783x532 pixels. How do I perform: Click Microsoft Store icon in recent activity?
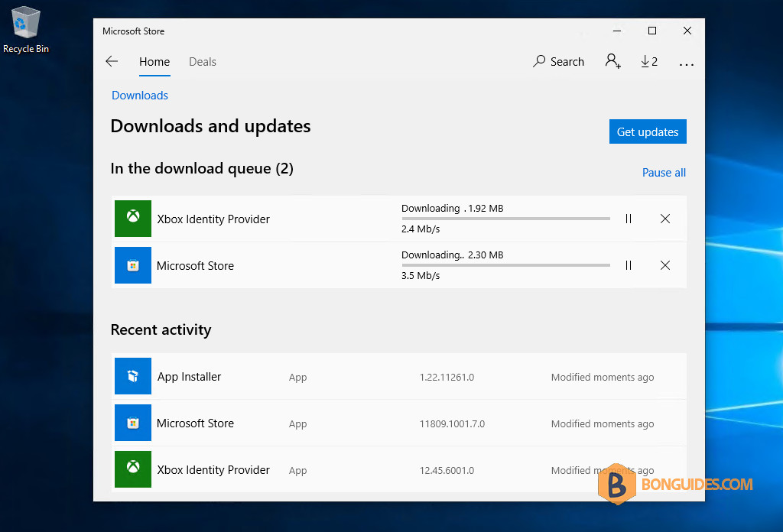pos(133,423)
